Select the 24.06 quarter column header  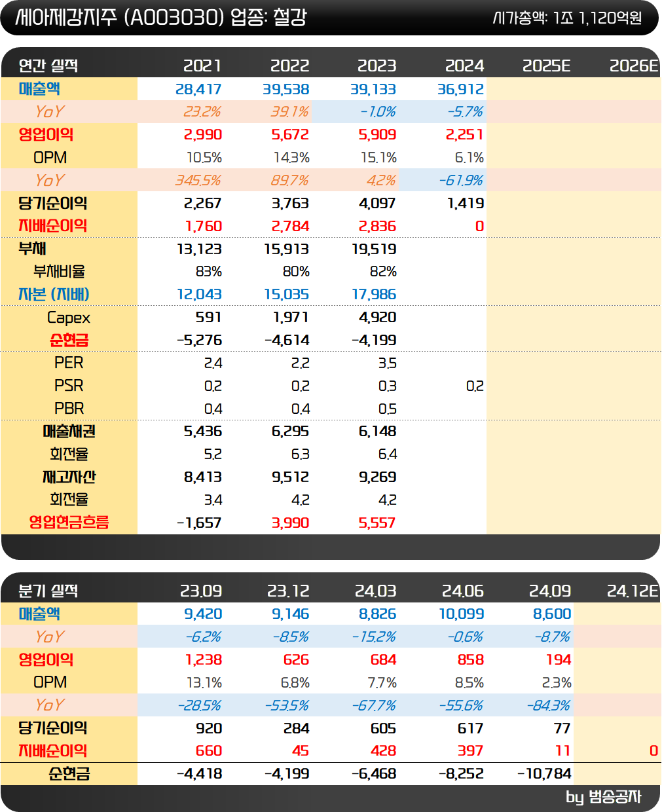point(462,591)
